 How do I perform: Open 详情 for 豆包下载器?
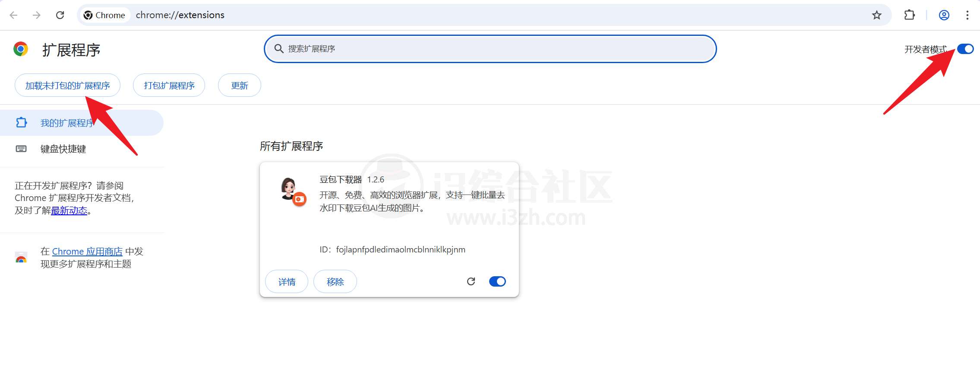287,282
